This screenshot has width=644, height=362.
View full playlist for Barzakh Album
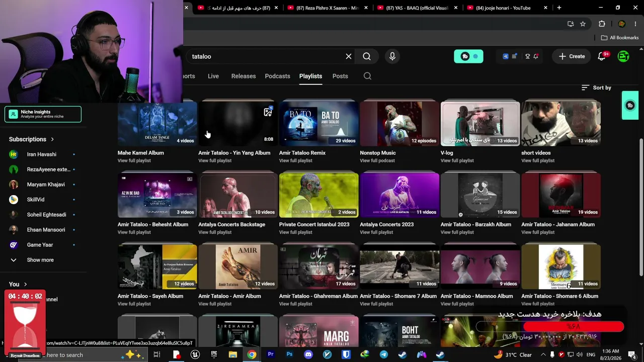tap(457, 232)
